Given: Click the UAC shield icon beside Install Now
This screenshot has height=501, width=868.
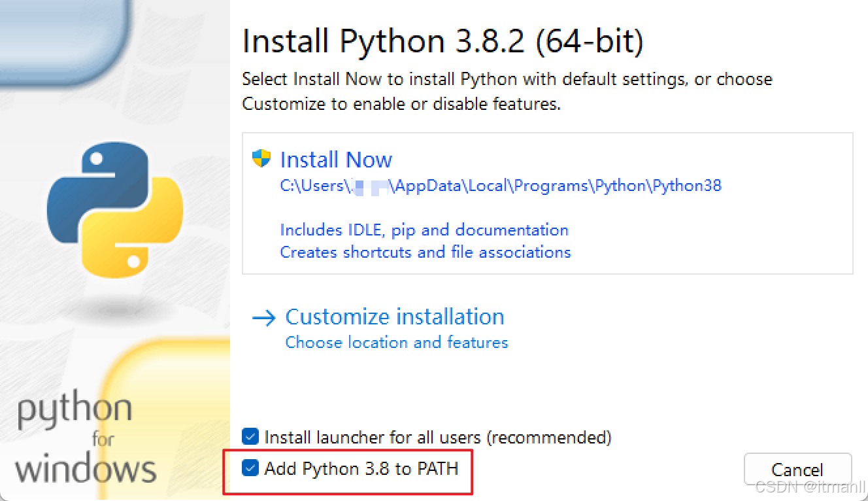Looking at the screenshot, I should coord(261,158).
